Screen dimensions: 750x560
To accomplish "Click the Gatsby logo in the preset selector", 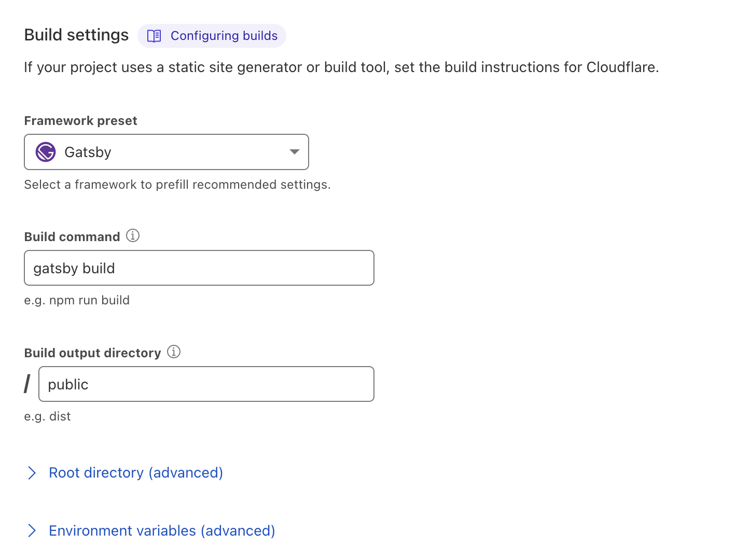I will [45, 152].
